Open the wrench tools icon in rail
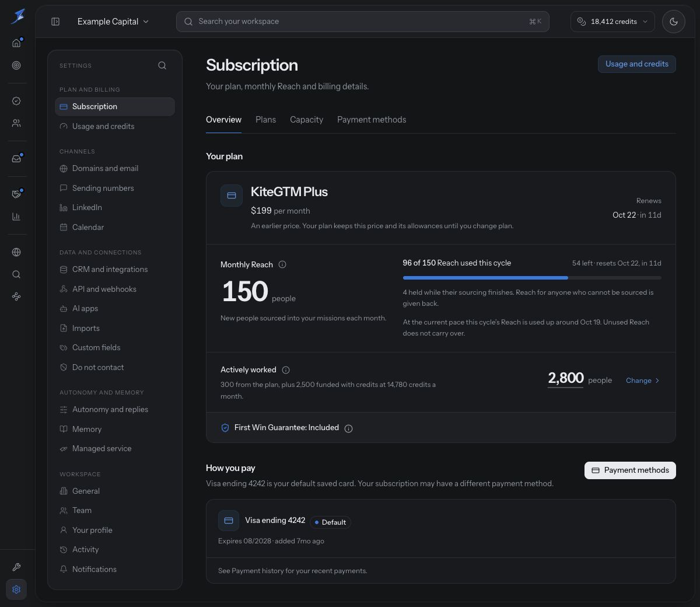 point(16,567)
